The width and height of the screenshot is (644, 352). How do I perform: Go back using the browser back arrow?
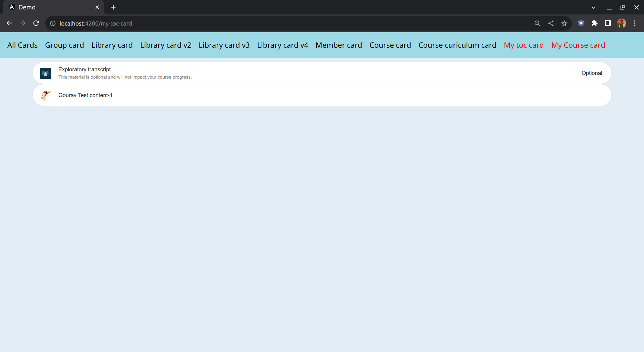click(9, 23)
